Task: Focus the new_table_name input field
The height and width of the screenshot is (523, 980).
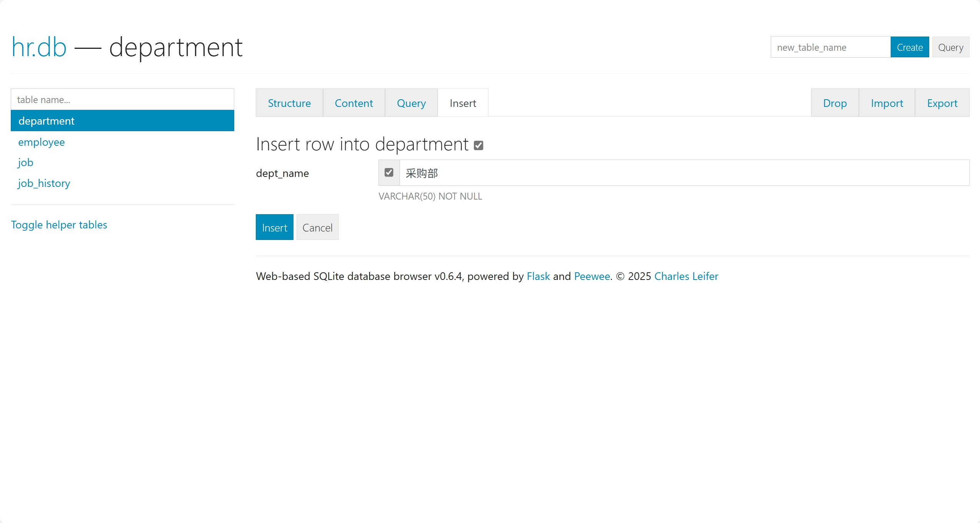Action: coord(830,47)
